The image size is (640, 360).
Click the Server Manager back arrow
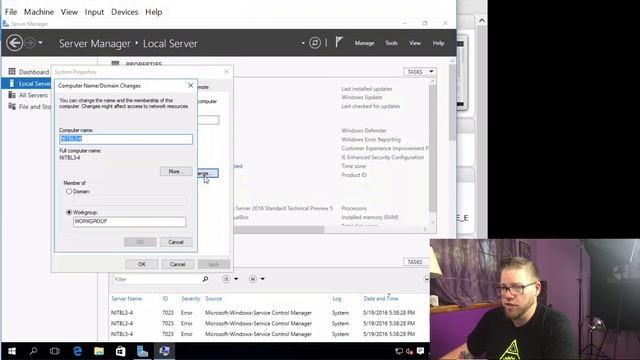point(14,43)
